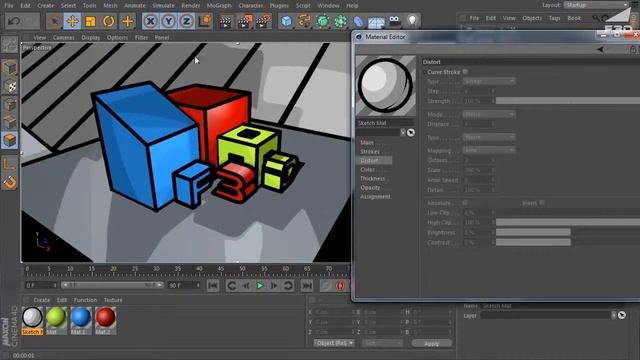Select the Strokes channel
The image size is (640, 360).
click(x=370, y=151)
